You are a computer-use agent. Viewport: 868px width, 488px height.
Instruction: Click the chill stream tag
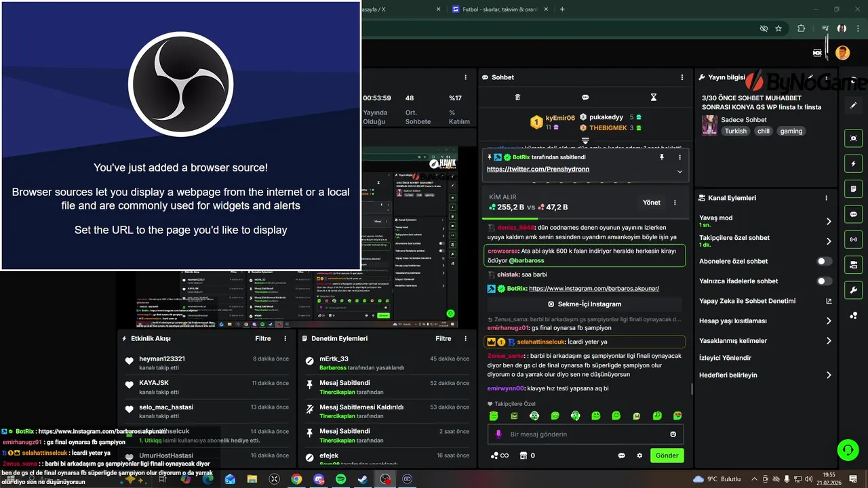pos(764,131)
